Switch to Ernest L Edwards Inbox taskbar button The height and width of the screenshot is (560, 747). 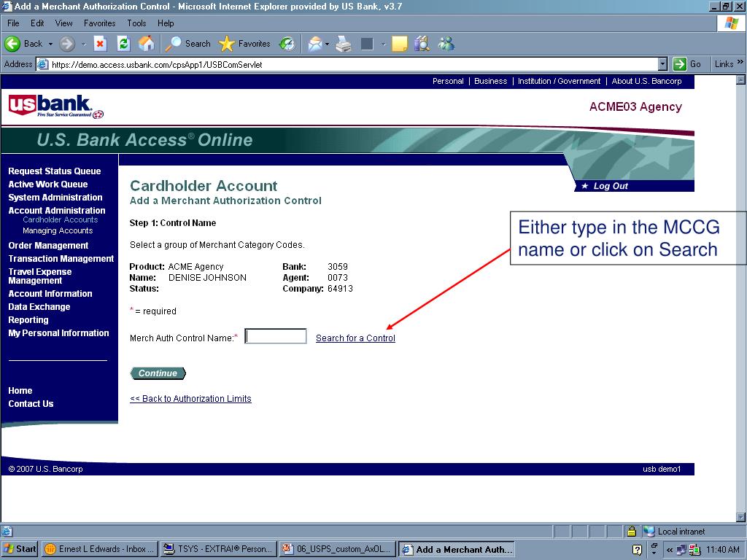click(99, 549)
